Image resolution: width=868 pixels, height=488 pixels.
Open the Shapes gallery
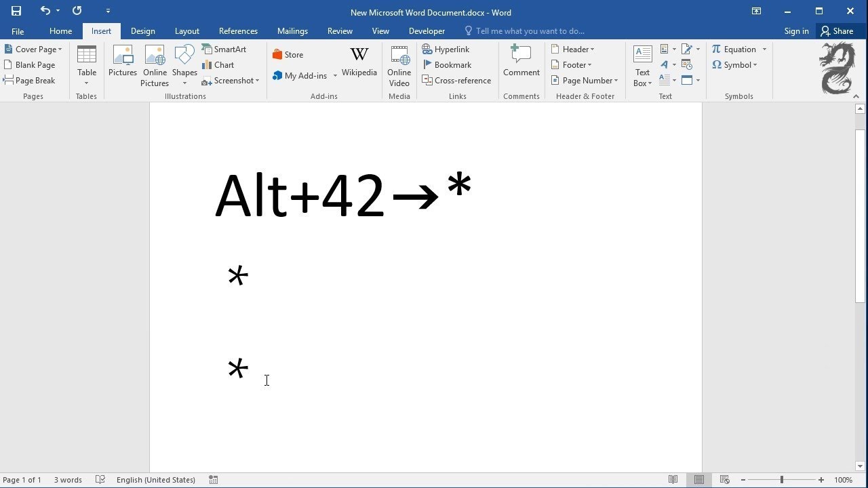coord(184,66)
